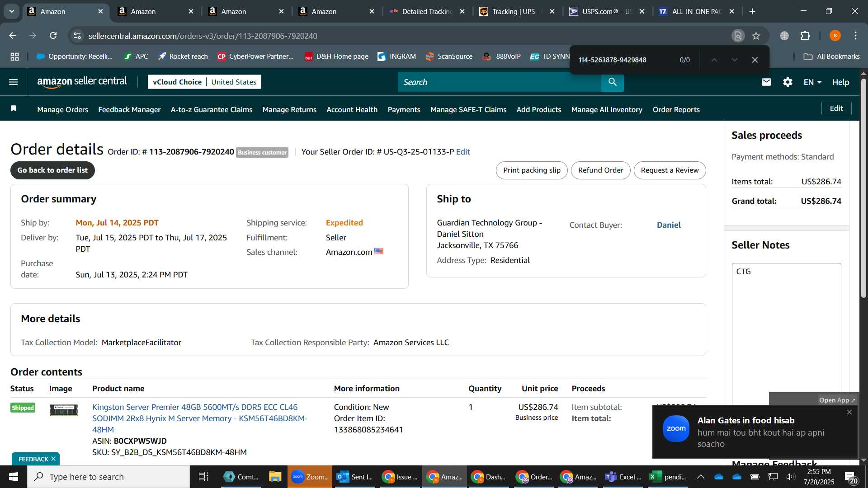Viewport: 868px width, 488px height.
Task: Reload the current page
Action: pyautogui.click(x=53, y=36)
